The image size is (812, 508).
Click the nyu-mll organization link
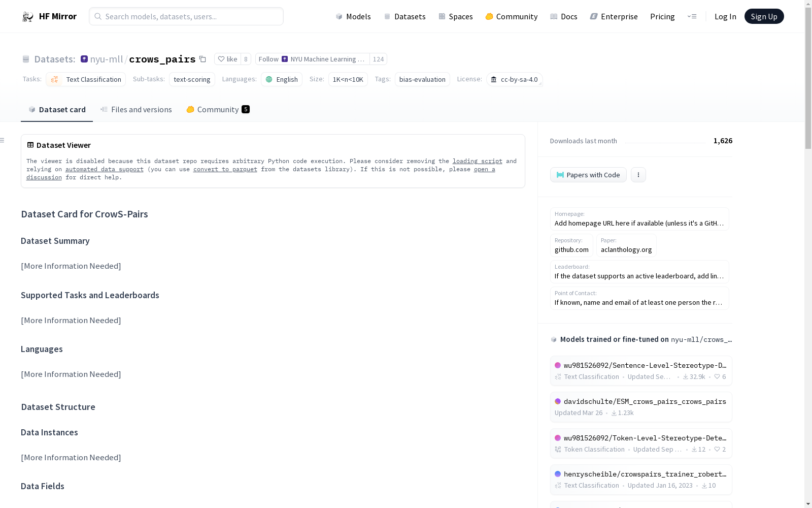pyautogui.click(x=107, y=59)
